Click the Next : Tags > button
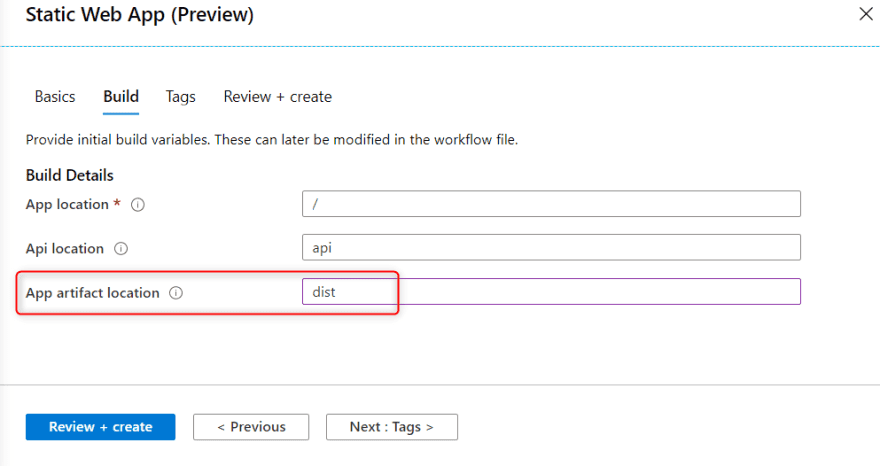This screenshot has height=466, width=880. [x=391, y=427]
